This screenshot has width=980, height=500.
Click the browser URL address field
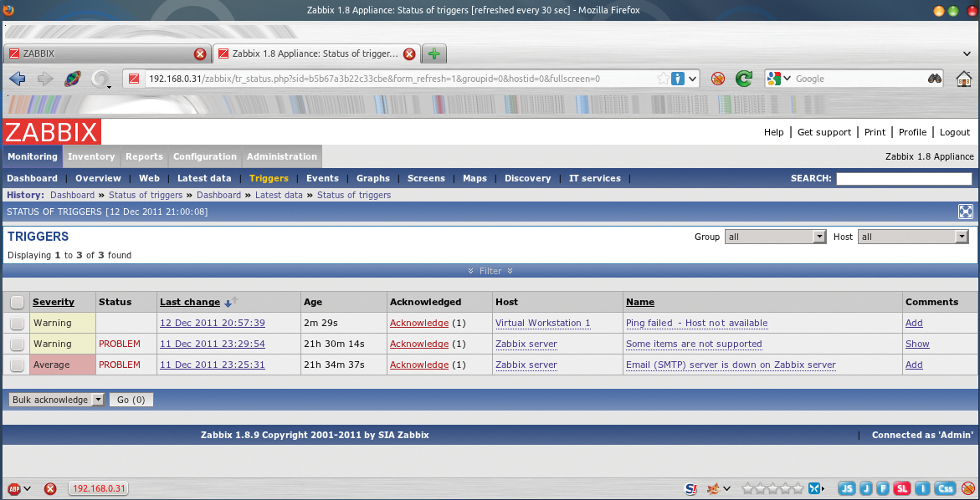(x=400, y=79)
